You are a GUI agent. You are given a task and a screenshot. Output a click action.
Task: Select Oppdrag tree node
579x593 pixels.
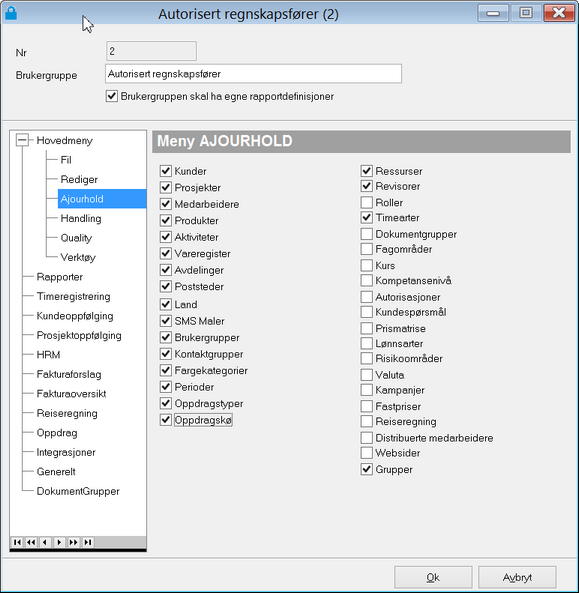coord(57,433)
